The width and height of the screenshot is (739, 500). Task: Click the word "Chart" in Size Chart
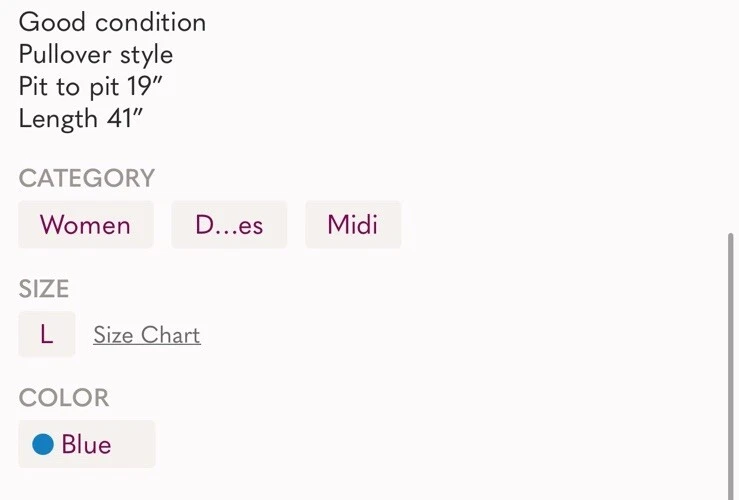(170, 335)
